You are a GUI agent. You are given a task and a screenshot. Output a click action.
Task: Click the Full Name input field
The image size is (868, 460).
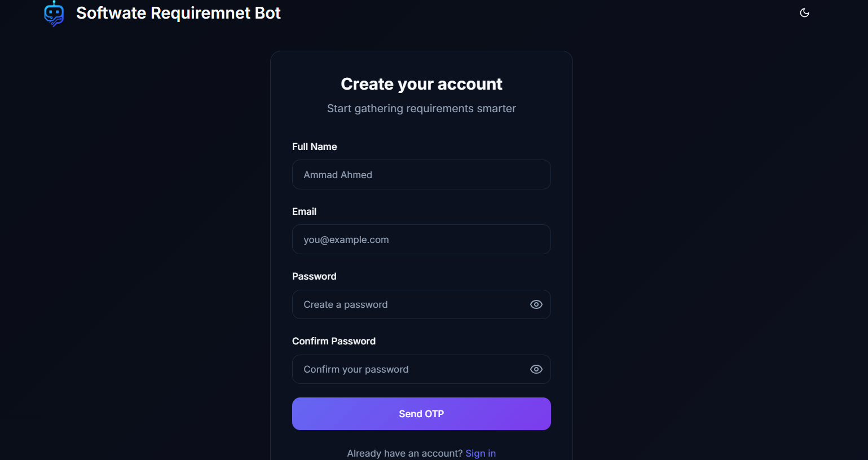click(421, 174)
